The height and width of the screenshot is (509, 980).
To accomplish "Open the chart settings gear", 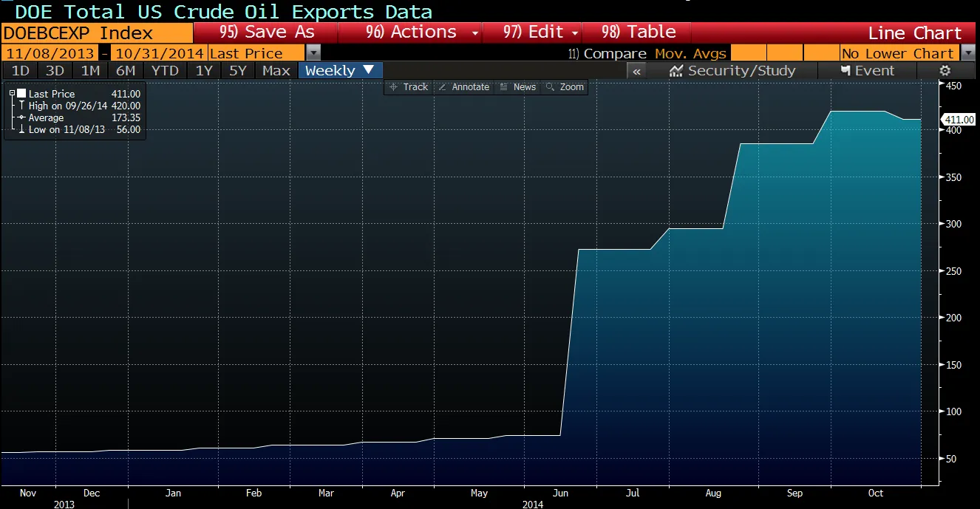I will tap(945, 71).
